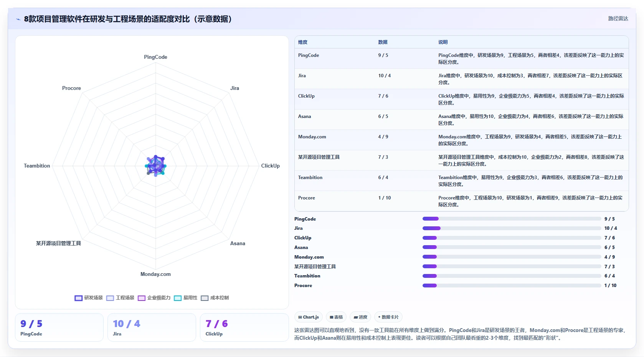Click the 某开源项目管理工具 axis label on the radar
The height and width of the screenshot is (357, 644).
[58, 243]
